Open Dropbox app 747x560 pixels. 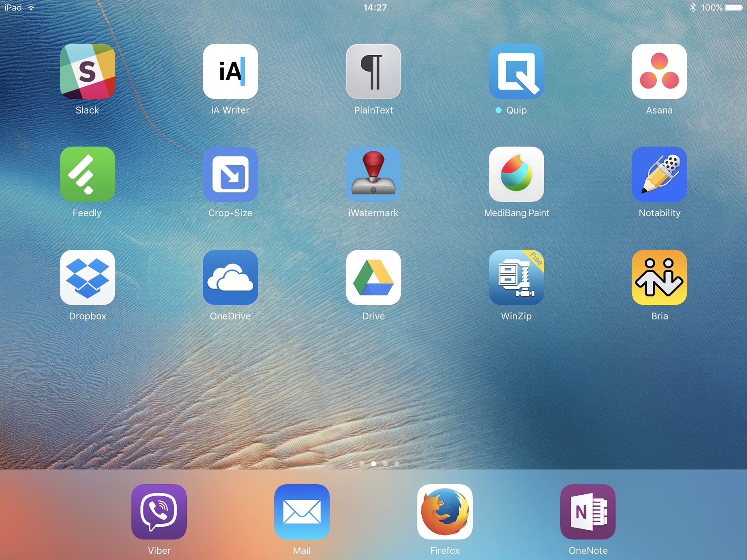coord(87,277)
